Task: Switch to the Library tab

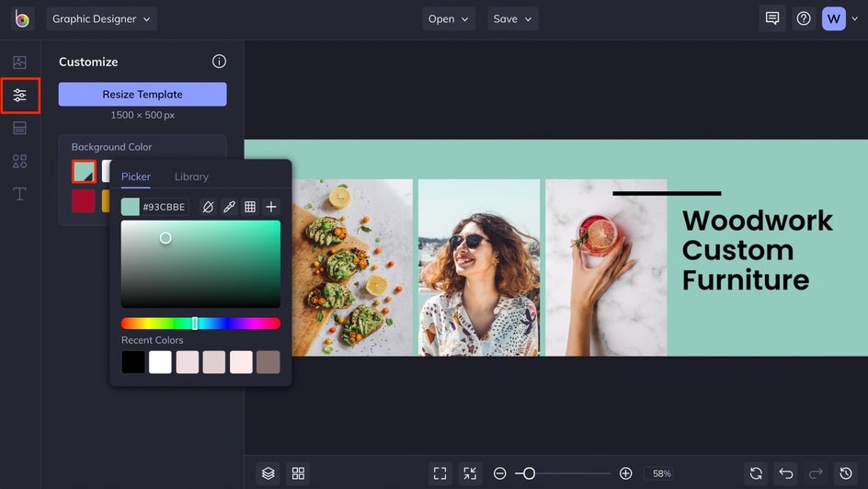Action: click(x=191, y=176)
